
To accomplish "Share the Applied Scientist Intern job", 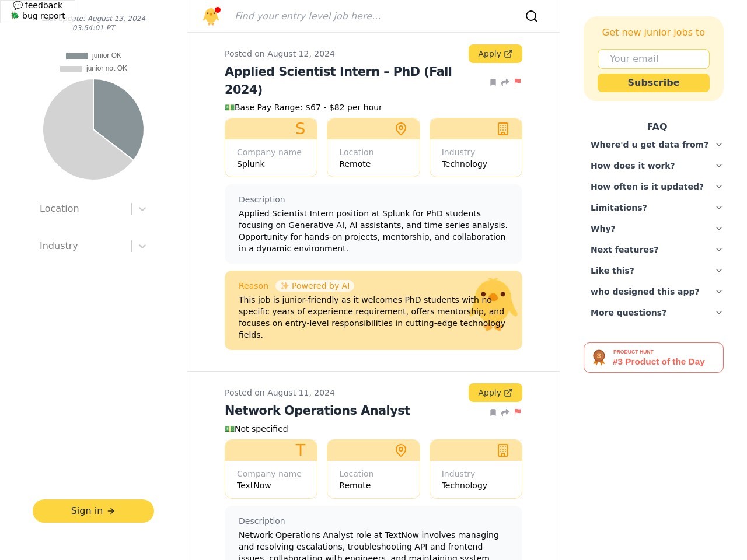I will 505,82.
